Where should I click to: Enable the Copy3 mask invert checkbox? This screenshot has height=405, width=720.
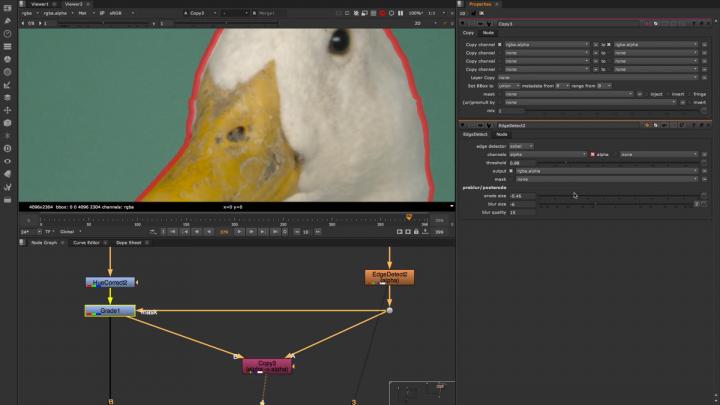click(x=668, y=94)
